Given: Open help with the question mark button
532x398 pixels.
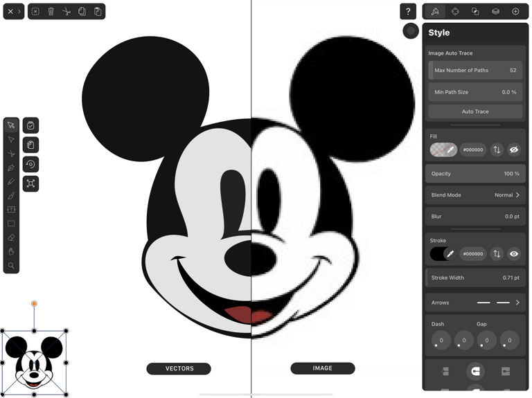Looking at the screenshot, I should pos(408,12).
